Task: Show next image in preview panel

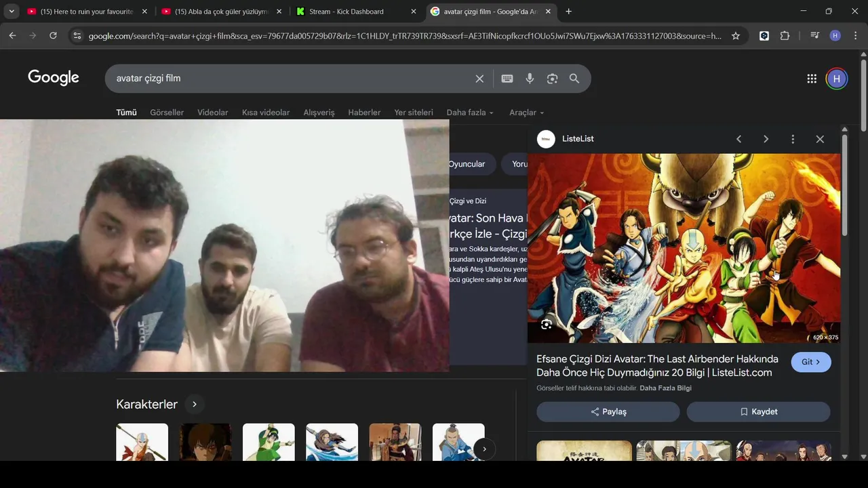Action: pos(766,139)
